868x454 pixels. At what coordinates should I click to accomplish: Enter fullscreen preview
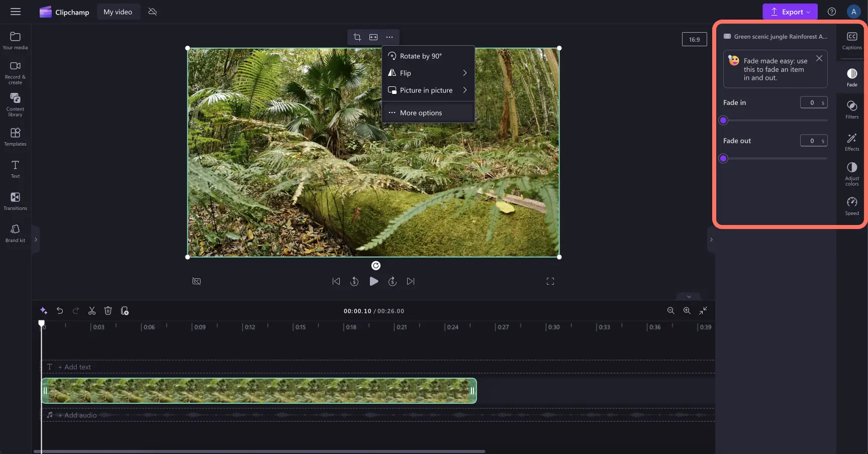coord(550,281)
